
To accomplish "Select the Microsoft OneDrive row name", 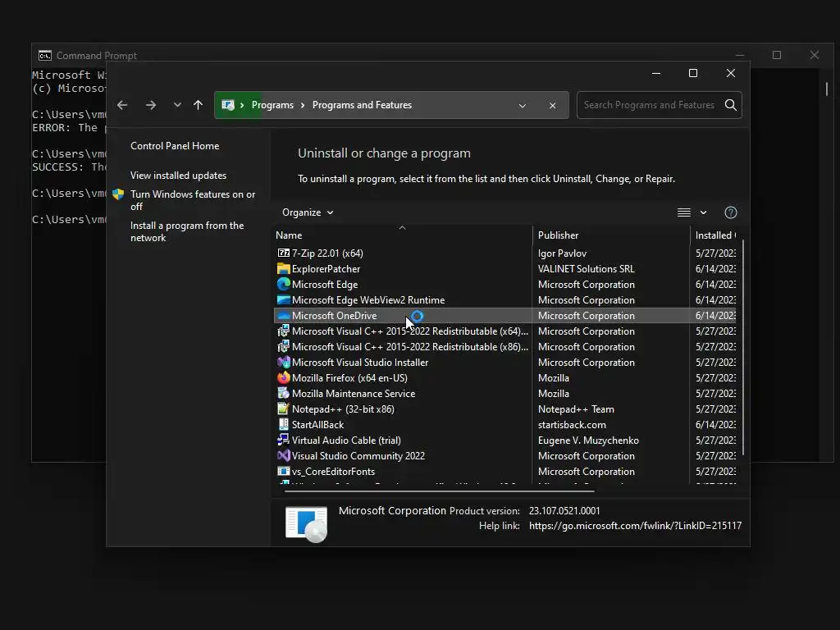I will 335,316.
